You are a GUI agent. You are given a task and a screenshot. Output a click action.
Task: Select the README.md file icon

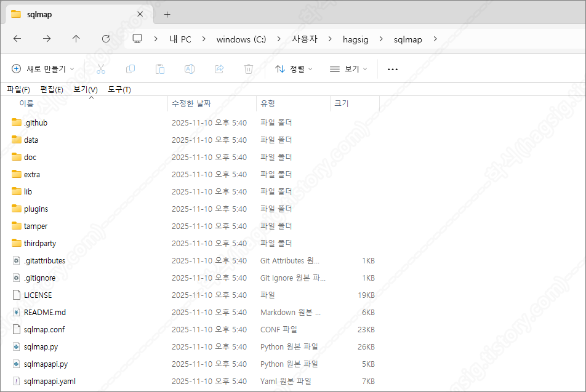(x=17, y=312)
